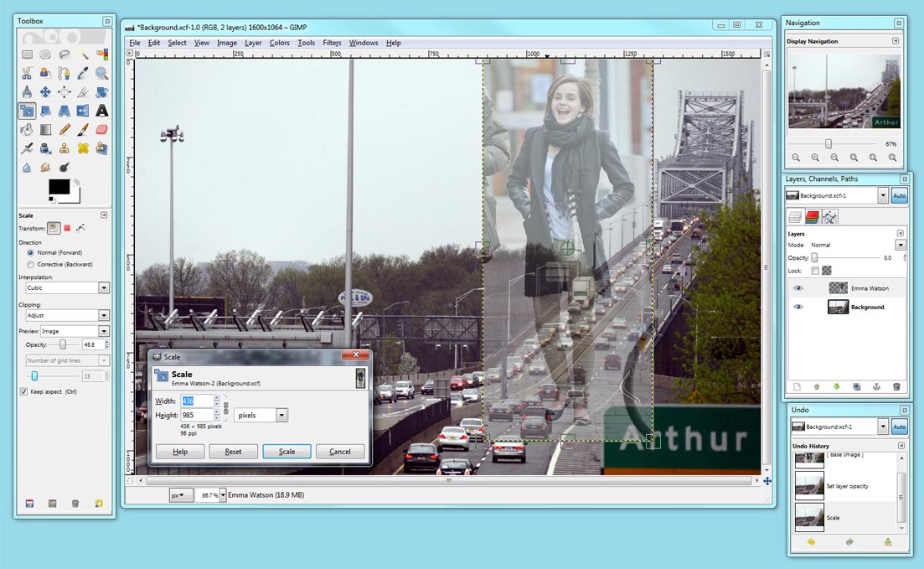Image resolution: width=924 pixels, height=569 pixels.
Task: Switch to the Channels tab
Action: (812, 218)
